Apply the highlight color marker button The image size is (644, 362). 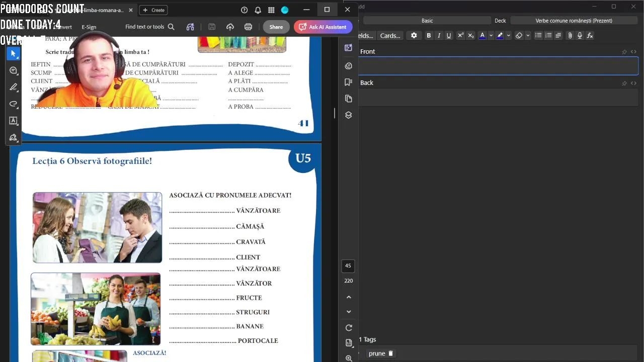pos(500,36)
